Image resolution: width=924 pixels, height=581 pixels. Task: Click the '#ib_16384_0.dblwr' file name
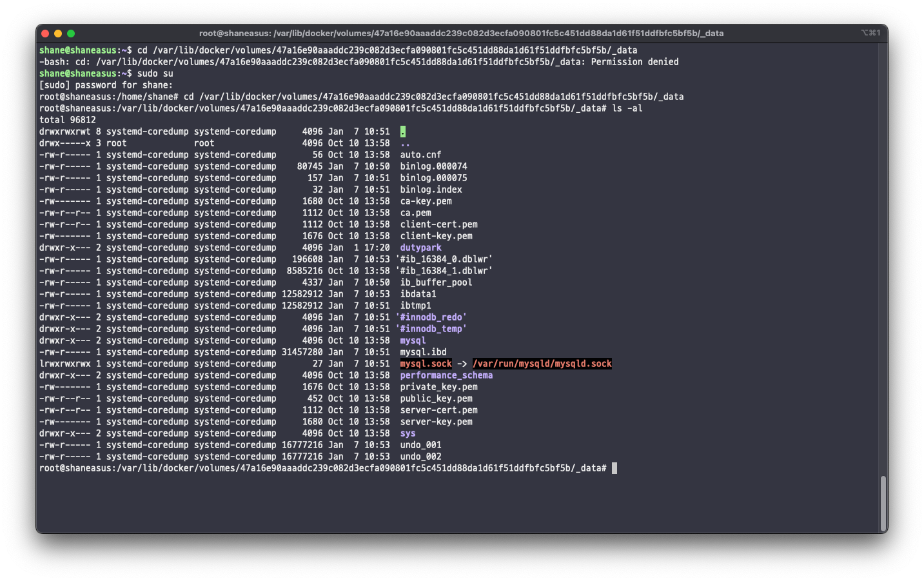click(444, 259)
